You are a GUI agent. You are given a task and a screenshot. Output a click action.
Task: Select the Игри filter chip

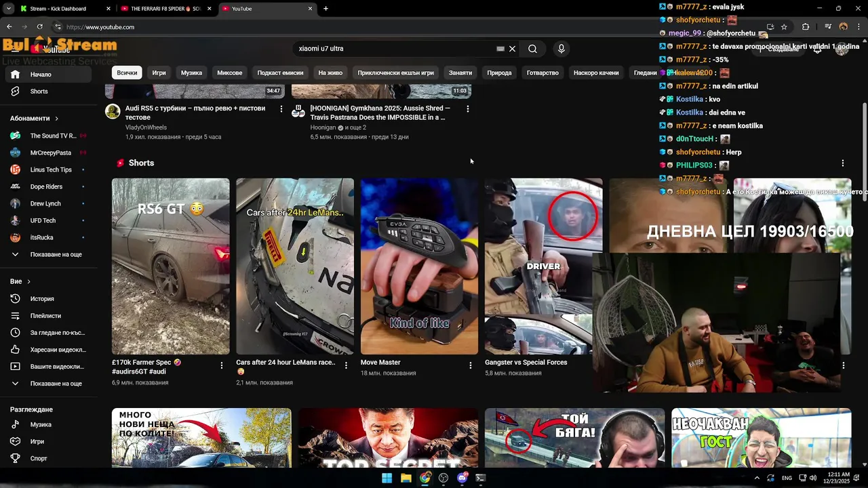[x=159, y=73]
